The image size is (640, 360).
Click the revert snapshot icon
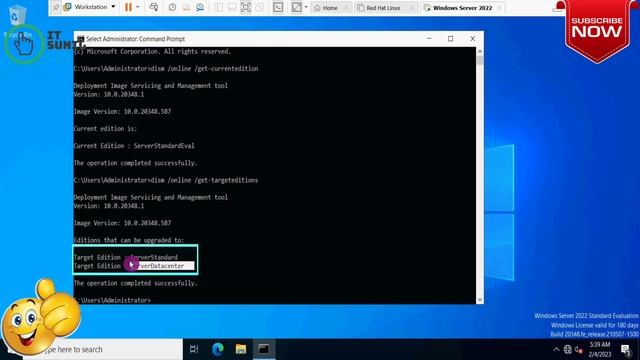coord(186,7)
